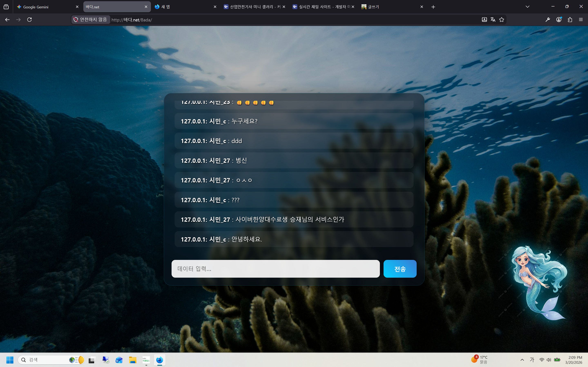This screenshot has height=367, width=588.
Task: Show hidden system tray icons
Action: click(522, 360)
